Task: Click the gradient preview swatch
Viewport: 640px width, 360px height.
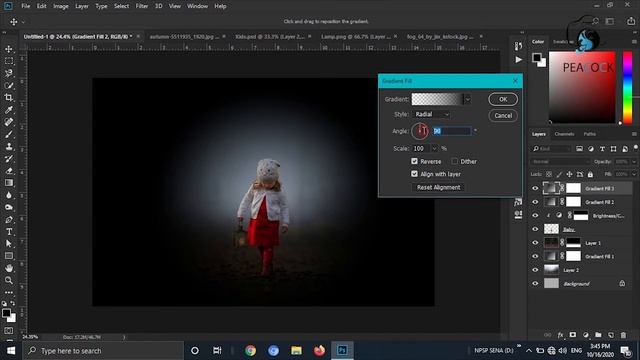Action: tap(437, 99)
